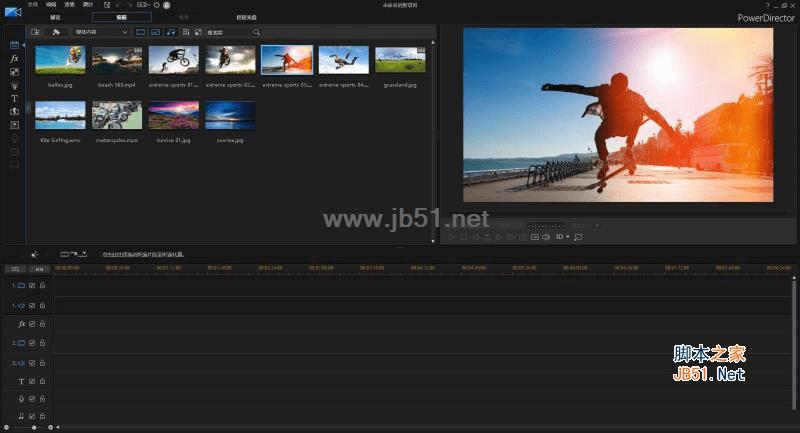Click the import media icon in library toolbar
800x433 pixels.
(x=35, y=32)
